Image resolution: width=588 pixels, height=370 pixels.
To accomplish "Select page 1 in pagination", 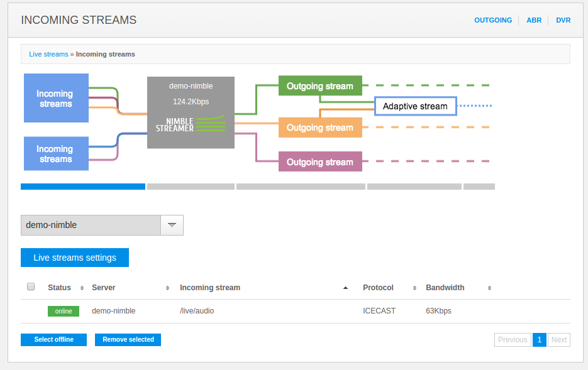I will 539,340.
